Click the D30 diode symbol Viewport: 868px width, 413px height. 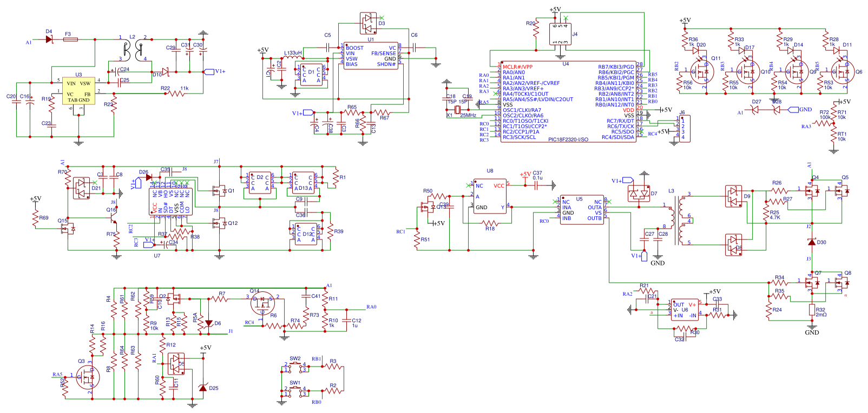811,242
